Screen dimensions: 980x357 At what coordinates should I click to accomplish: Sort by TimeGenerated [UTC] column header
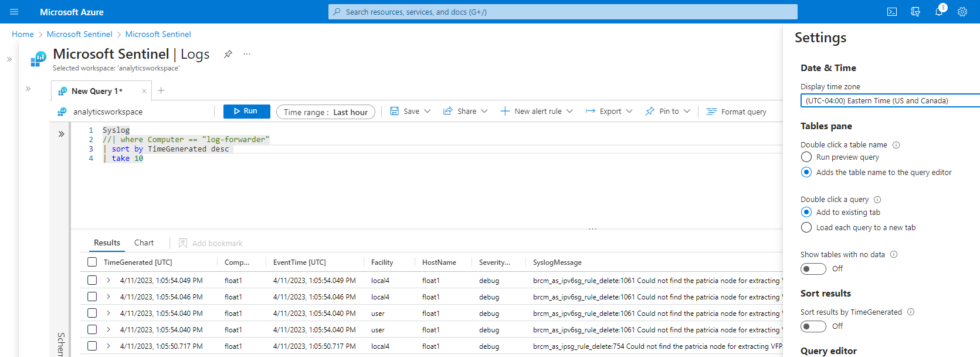click(x=138, y=262)
